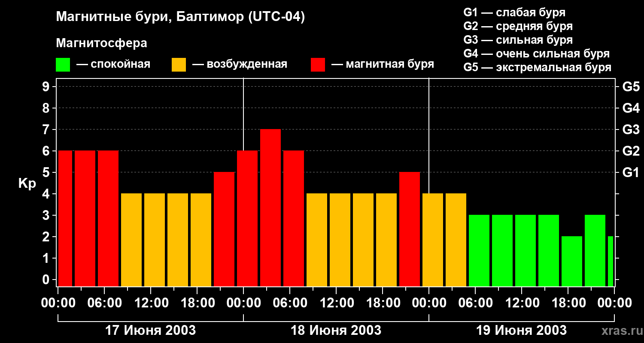This screenshot has width=644, height=343.
Task: Click the 06:00 time label above 17 Июня
Action: click(105, 303)
